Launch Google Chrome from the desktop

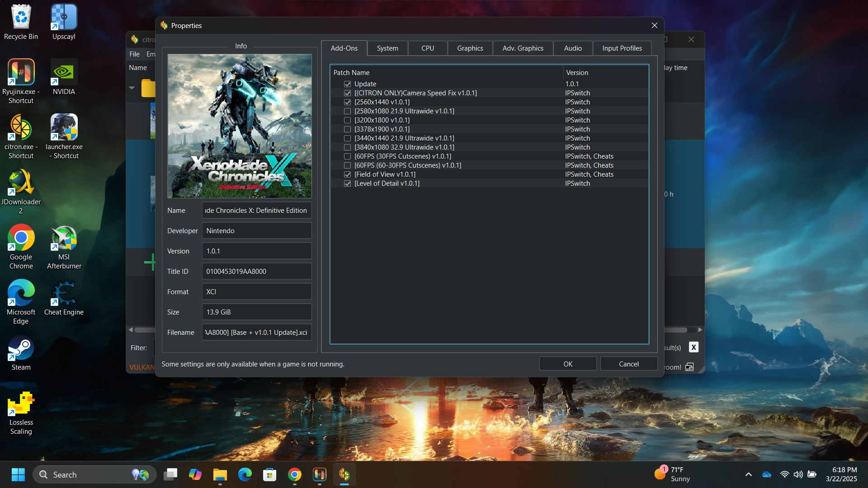tap(21, 247)
